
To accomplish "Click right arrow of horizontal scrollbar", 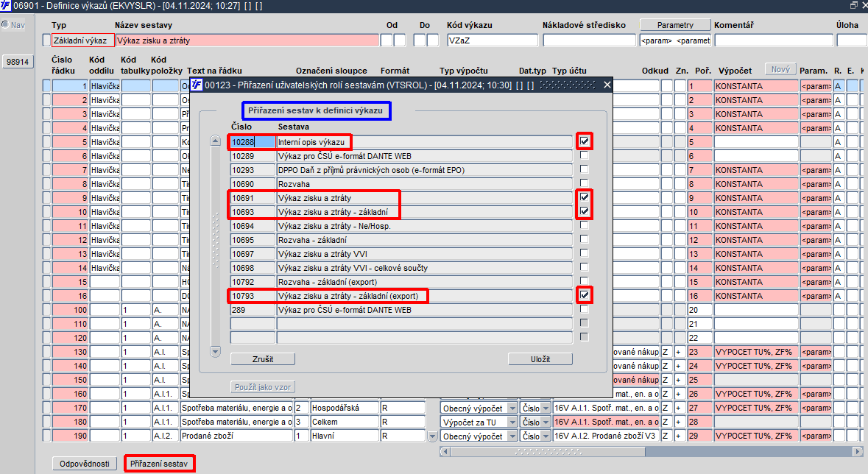I will point(858,452).
